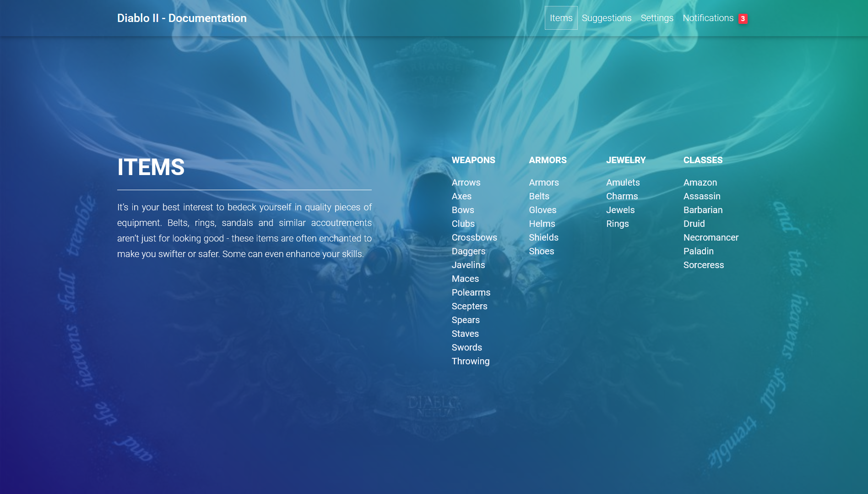Image resolution: width=868 pixels, height=494 pixels.
Task: Go to Suggestions in the navbar
Action: [607, 18]
